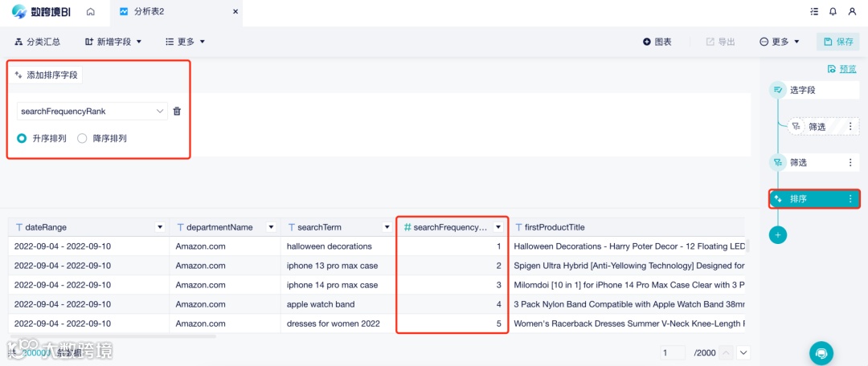Open the notifications bell
The width and height of the screenshot is (868, 366).
[833, 11]
